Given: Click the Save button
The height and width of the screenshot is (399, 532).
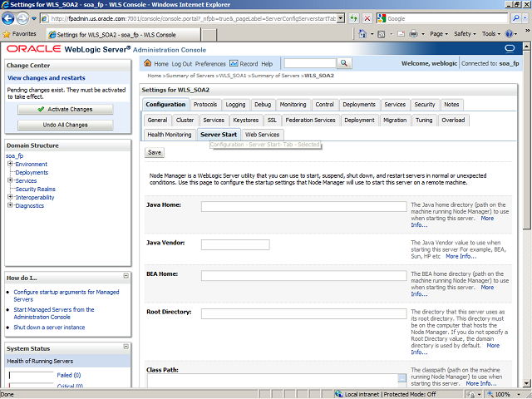Looking at the screenshot, I should tap(154, 152).
